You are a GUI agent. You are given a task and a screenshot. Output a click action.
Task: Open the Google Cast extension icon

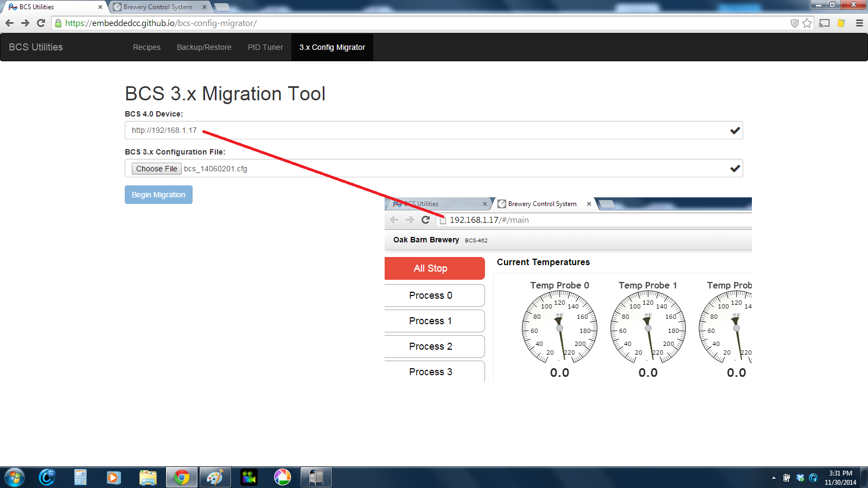pyautogui.click(x=825, y=23)
